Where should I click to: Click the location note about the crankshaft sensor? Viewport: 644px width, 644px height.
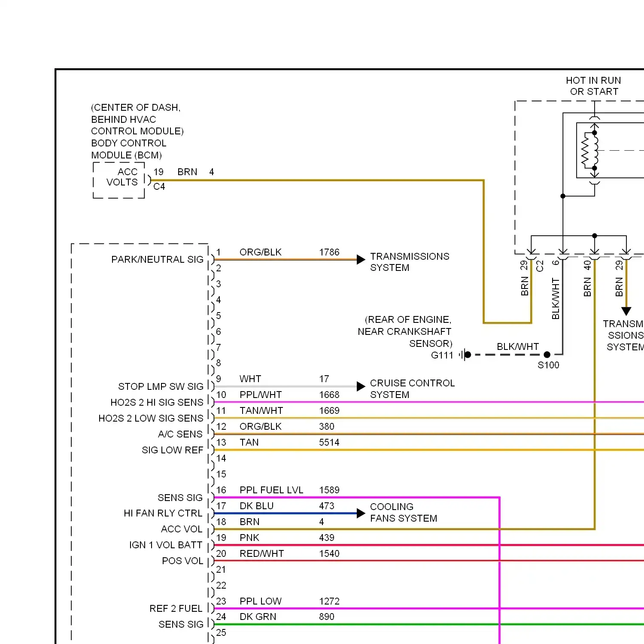tap(404, 331)
